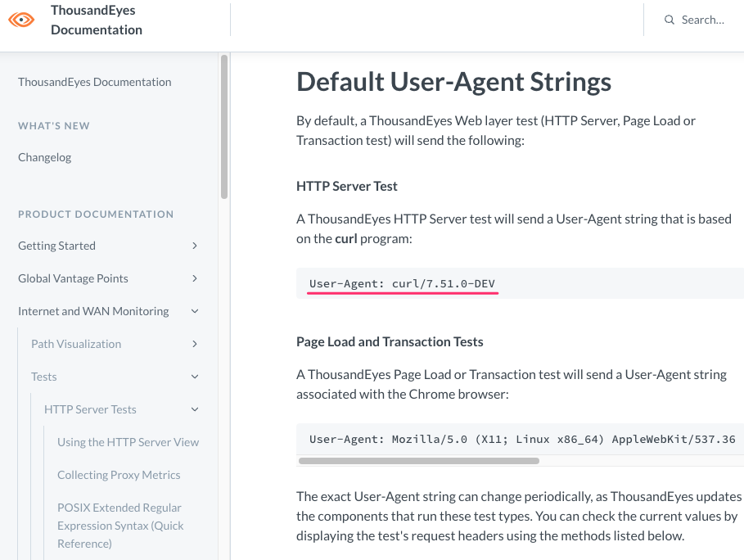Click Page Load and Transaction Tests subheading
The height and width of the screenshot is (560, 744).
390,341
